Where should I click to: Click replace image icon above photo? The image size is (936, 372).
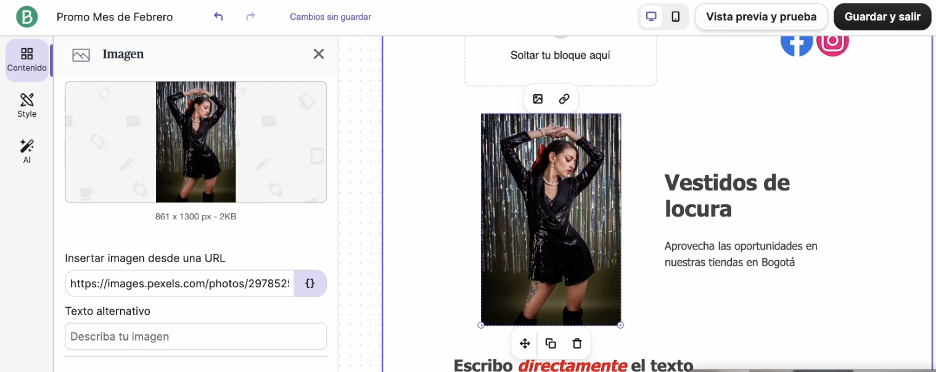click(x=538, y=99)
